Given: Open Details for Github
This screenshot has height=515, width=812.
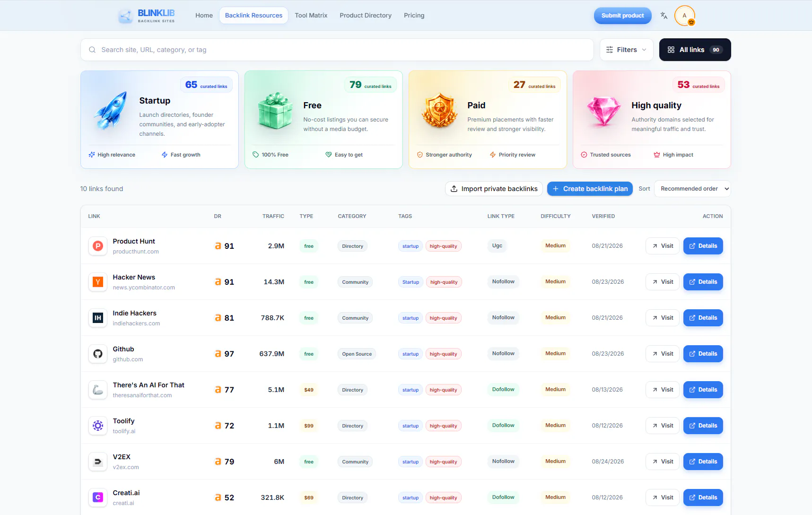Looking at the screenshot, I should tap(703, 354).
